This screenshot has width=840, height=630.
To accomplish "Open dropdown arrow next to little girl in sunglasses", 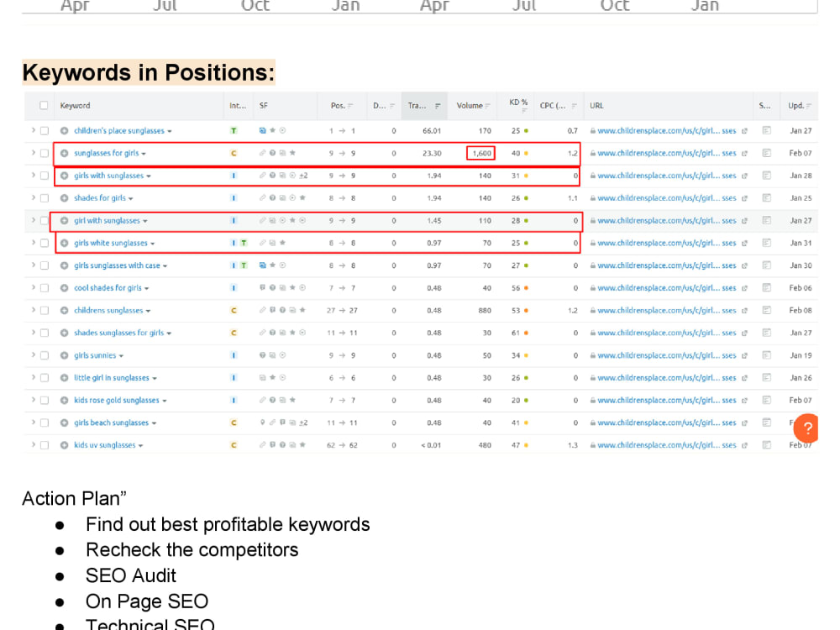I will pos(155,379).
